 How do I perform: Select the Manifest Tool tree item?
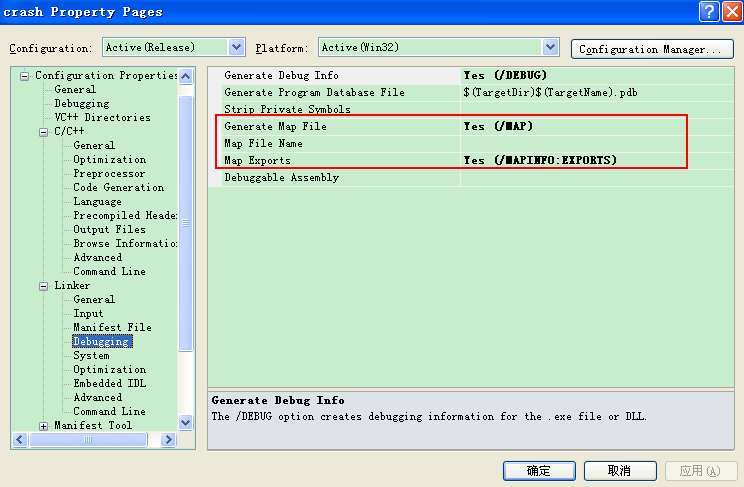(93, 425)
